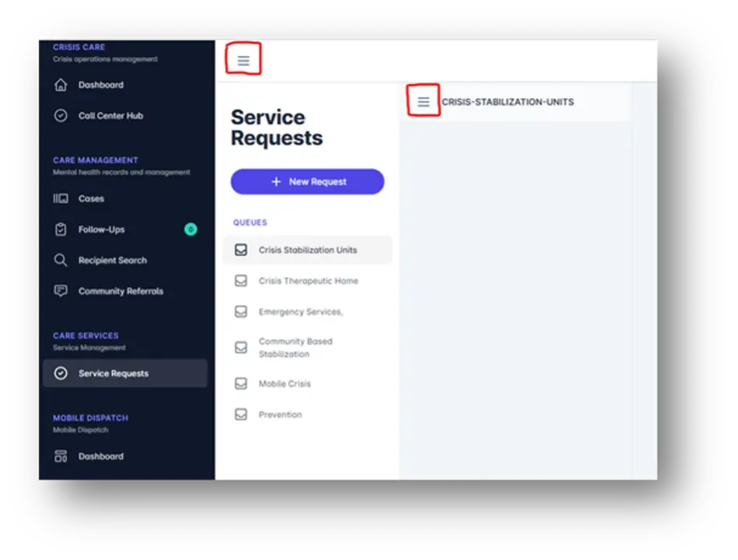Click the CRISIS-STABILIZATION-UNITS header title
Viewport: 738px width, 560px height.
(507, 102)
